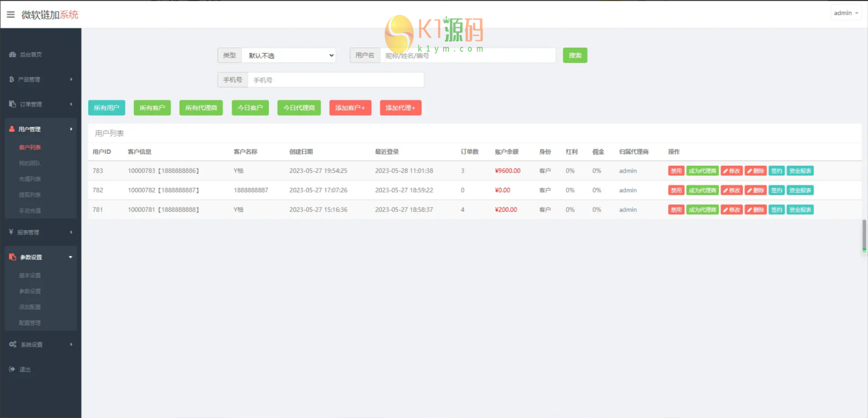Click 签约 for user 781
The height and width of the screenshot is (418, 868).
pyautogui.click(x=777, y=209)
